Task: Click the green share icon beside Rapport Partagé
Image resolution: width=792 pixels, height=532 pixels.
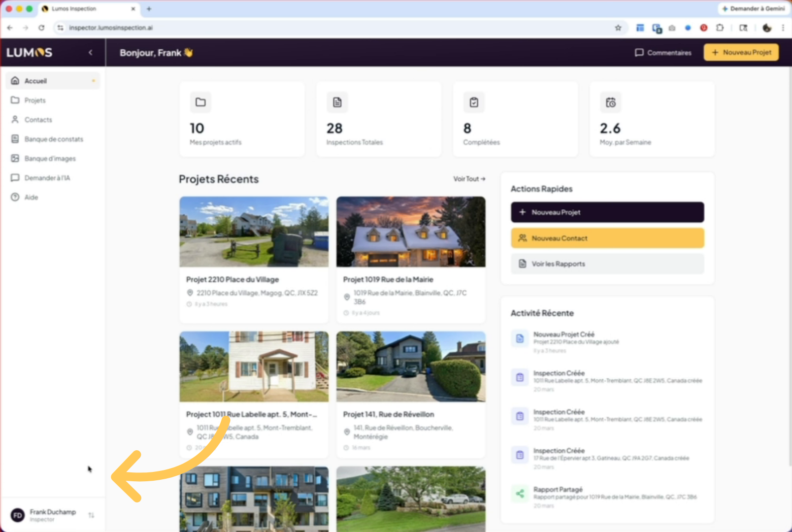Action: pos(520,494)
